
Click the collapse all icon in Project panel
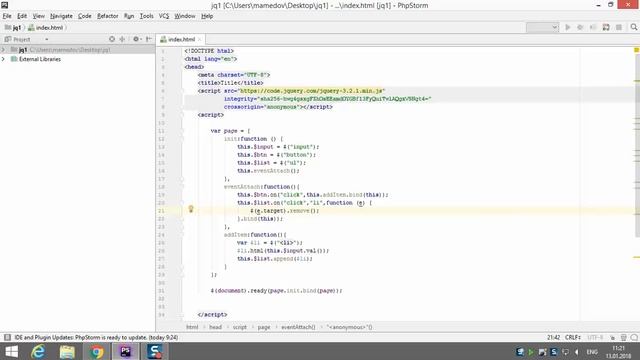point(122,39)
